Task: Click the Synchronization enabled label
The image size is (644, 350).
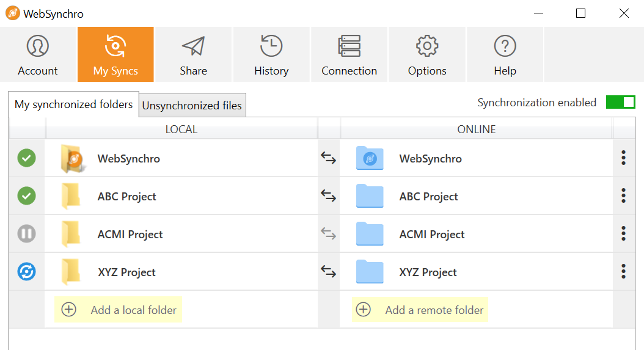Action: pyautogui.click(x=536, y=102)
